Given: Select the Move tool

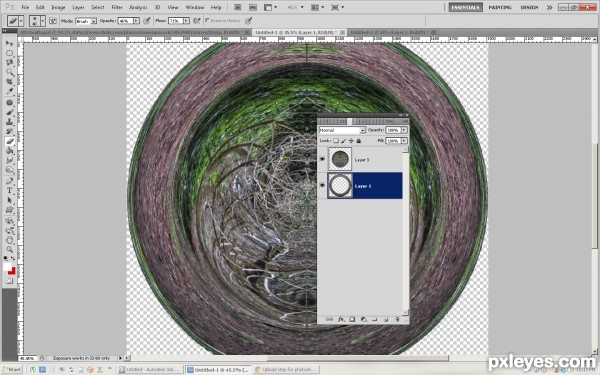Looking at the screenshot, I should [x=10, y=43].
